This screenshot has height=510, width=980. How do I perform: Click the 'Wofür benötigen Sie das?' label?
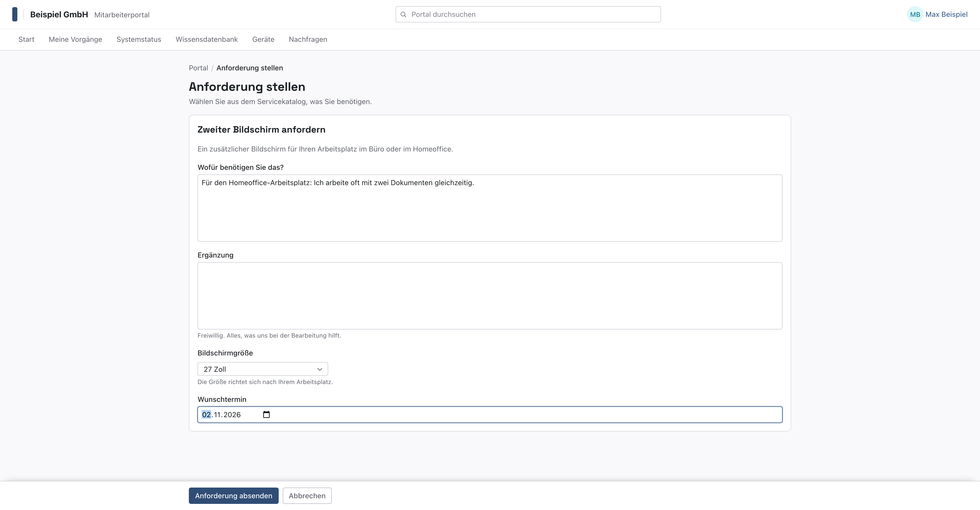click(x=240, y=167)
